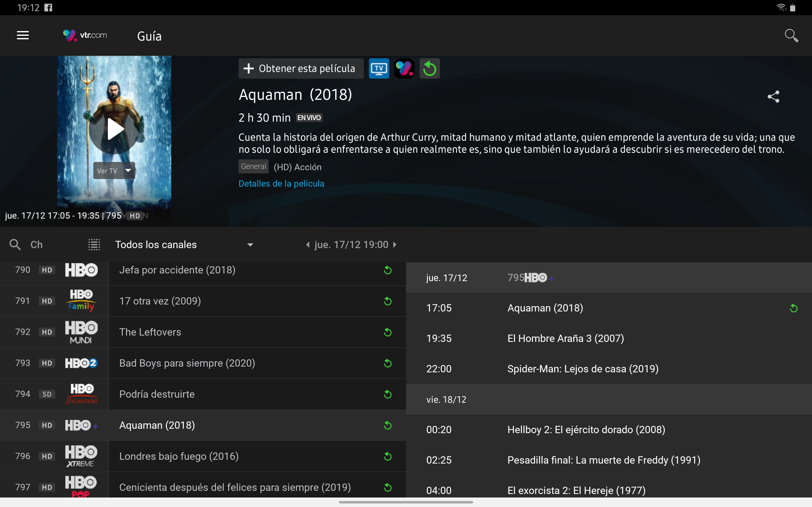Screen dimensions: 812x507
Task: Click replay icon on 17:05 Aquaman listing
Action: coord(794,308)
